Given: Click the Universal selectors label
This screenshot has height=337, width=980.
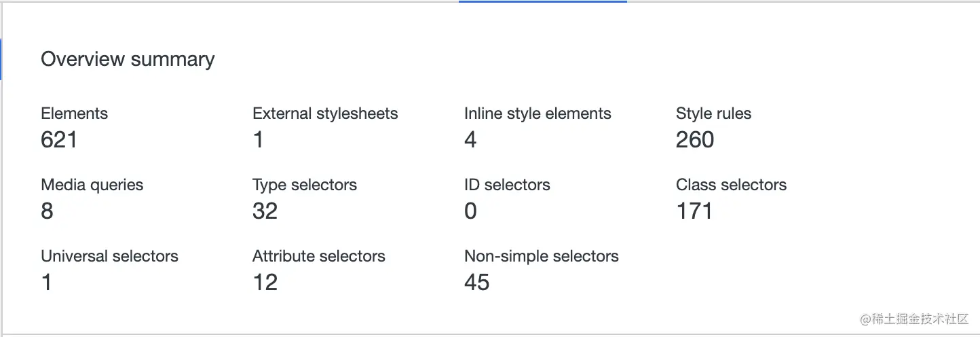Looking at the screenshot, I should [109, 256].
